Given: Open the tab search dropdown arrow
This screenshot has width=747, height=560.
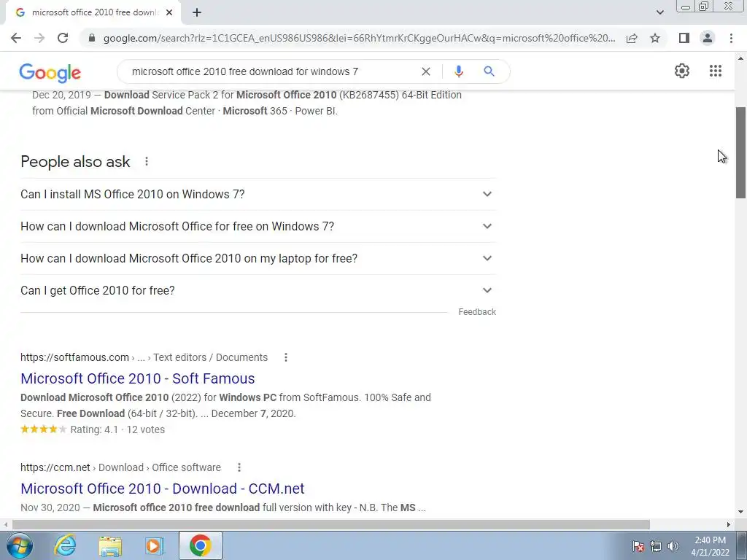Looking at the screenshot, I should point(659,12).
